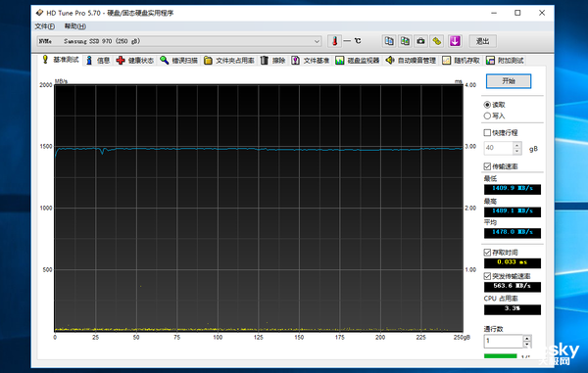Click the short stroke gB value field

pyautogui.click(x=499, y=148)
